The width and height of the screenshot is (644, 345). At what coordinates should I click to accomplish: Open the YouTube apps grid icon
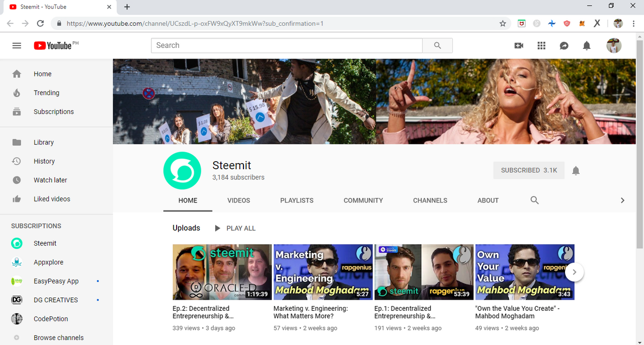pos(541,45)
